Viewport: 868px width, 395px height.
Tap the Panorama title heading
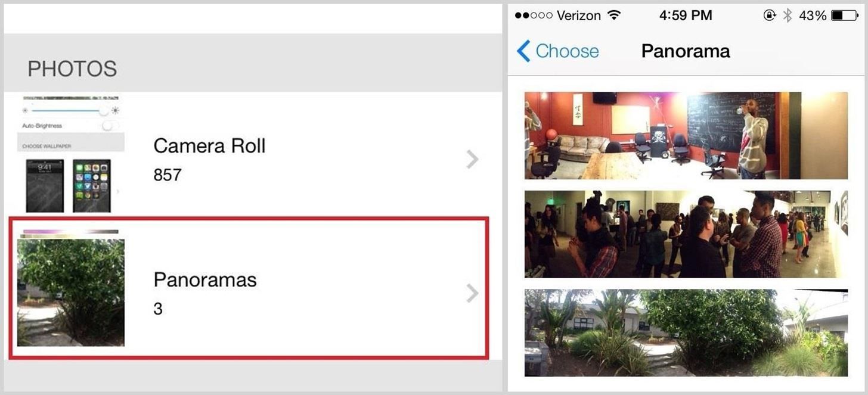tap(686, 51)
